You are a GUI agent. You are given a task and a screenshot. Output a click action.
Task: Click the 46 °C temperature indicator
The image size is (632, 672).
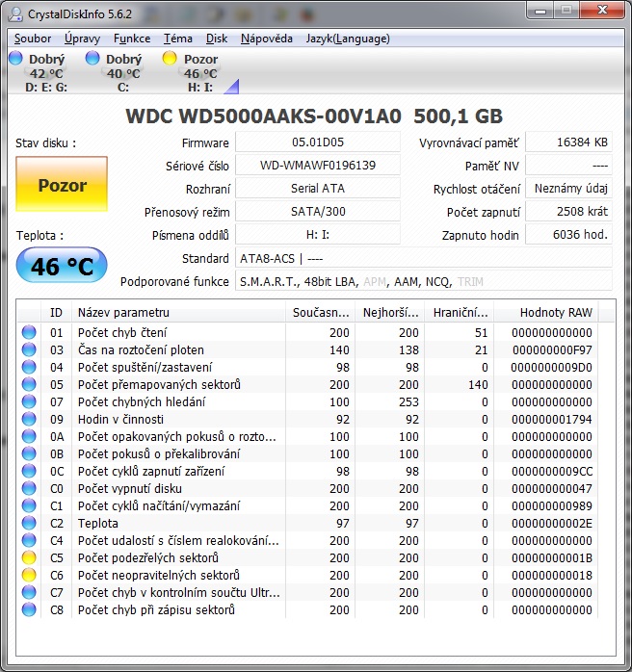pyautogui.click(x=62, y=266)
